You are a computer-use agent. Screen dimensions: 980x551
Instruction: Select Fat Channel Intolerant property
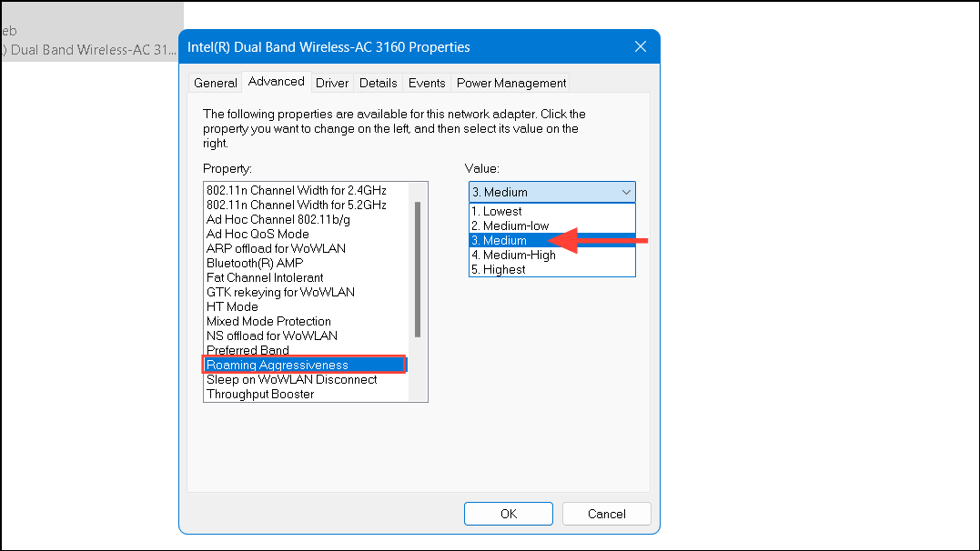(307, 277)
